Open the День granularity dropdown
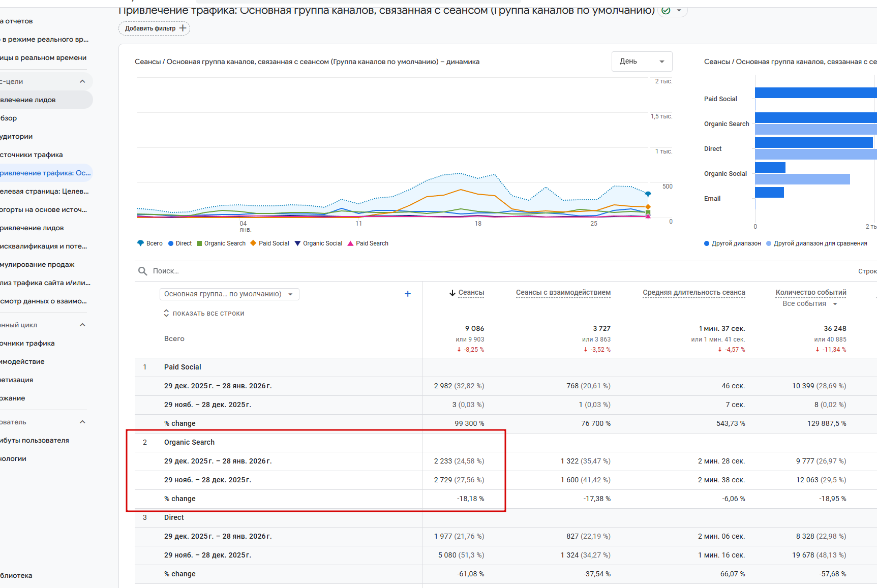Viewport: 877px width, 588px height. click(x=642, y=61)
